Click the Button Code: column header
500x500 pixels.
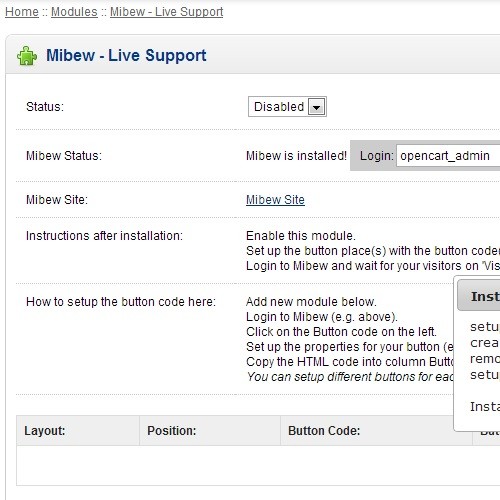pos(376,431)
